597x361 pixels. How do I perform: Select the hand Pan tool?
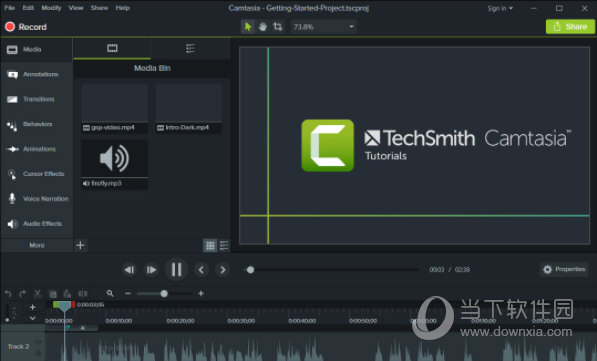[263, 27]
